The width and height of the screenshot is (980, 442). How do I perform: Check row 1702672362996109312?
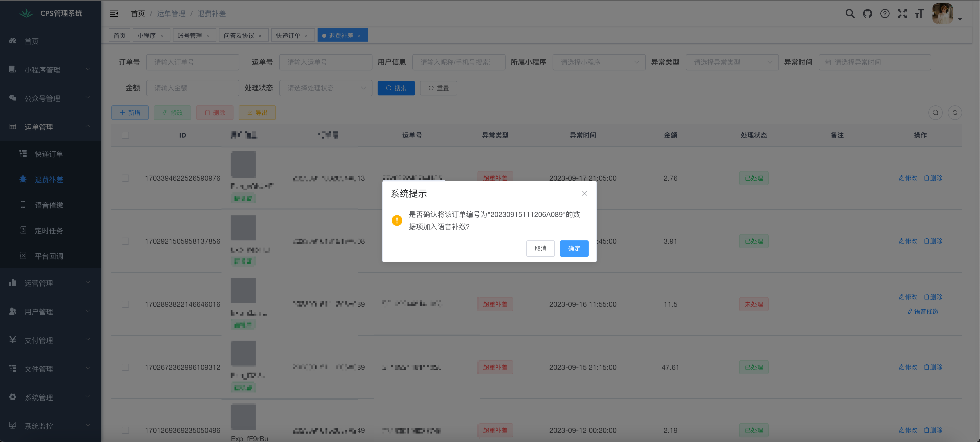(125, 367)
